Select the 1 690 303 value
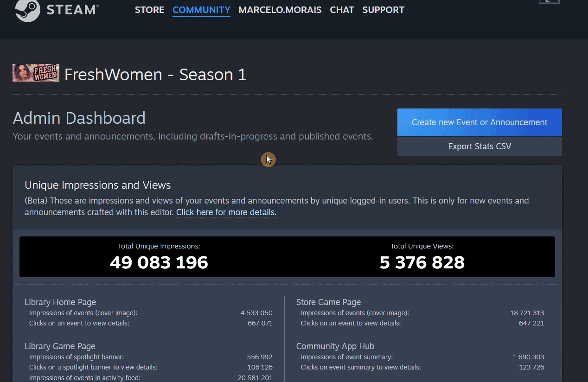588x382 pixels. (529, 357)
